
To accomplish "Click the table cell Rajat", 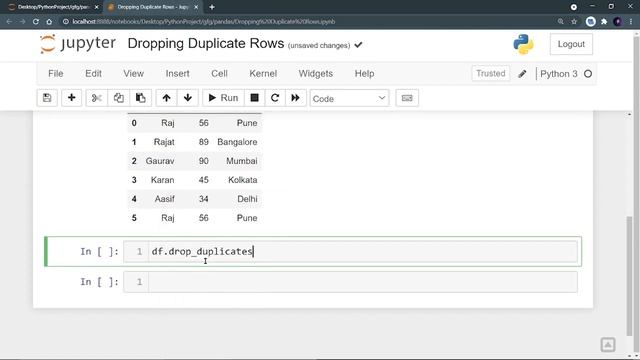I will pyautogui.click(x=164, y=142).
